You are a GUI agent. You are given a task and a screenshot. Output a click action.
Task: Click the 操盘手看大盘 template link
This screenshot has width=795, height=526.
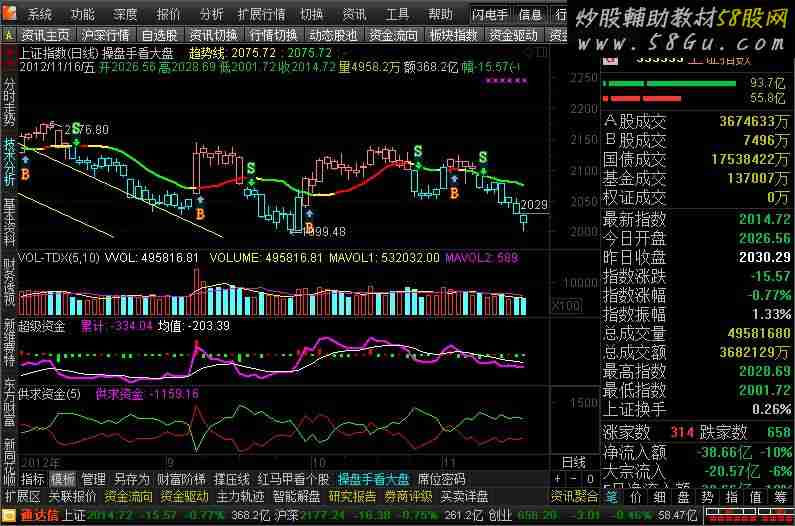[x=374, y=479]
